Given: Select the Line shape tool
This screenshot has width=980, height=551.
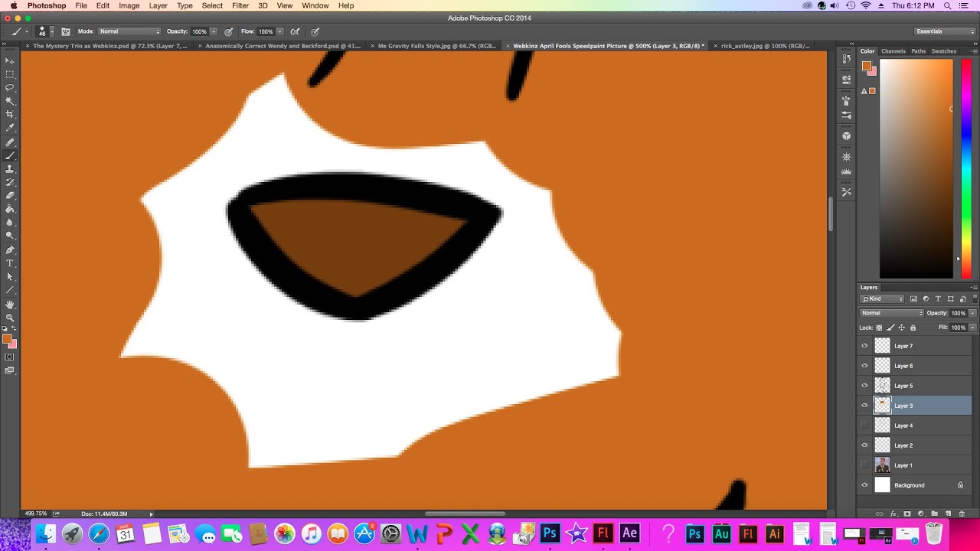Looking at the screenshot, I should [10, 290].
